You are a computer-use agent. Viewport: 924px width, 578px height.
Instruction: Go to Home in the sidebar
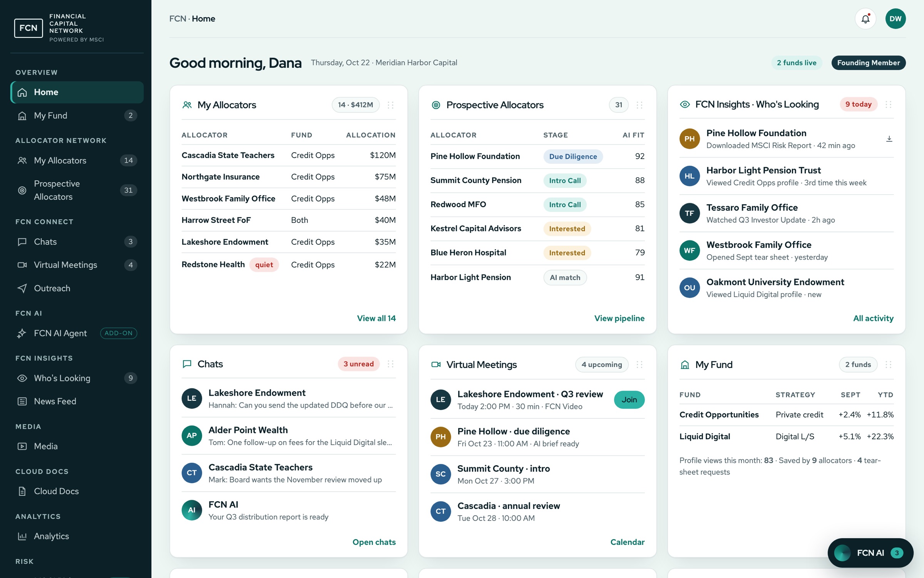[77, 92]
